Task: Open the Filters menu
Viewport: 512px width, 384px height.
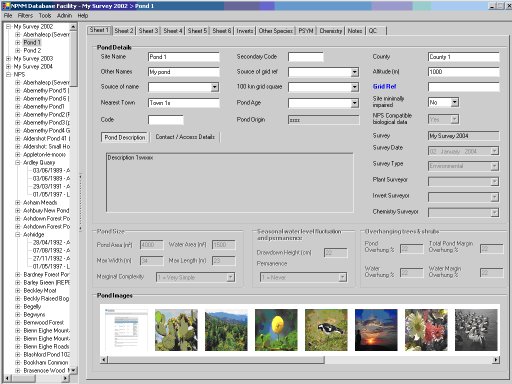Action: (25, 16)
